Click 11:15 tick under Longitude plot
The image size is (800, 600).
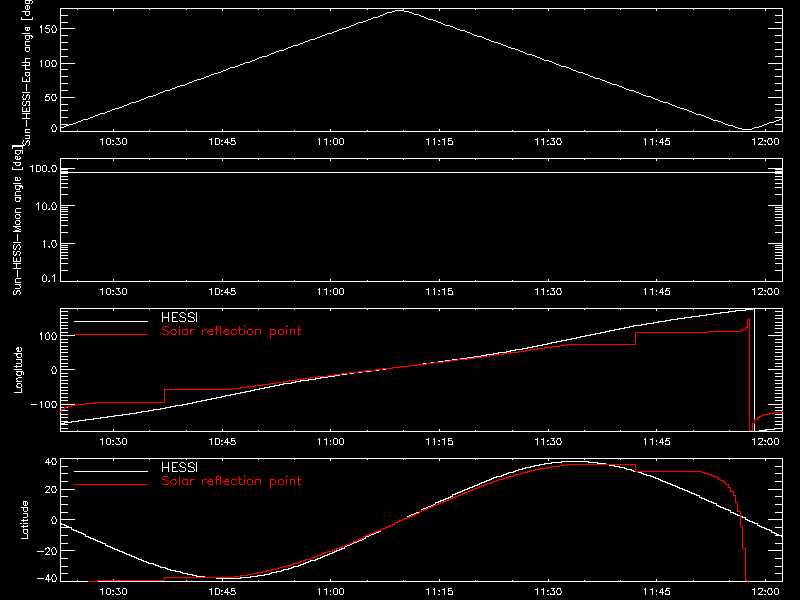(x=439, y=442)
